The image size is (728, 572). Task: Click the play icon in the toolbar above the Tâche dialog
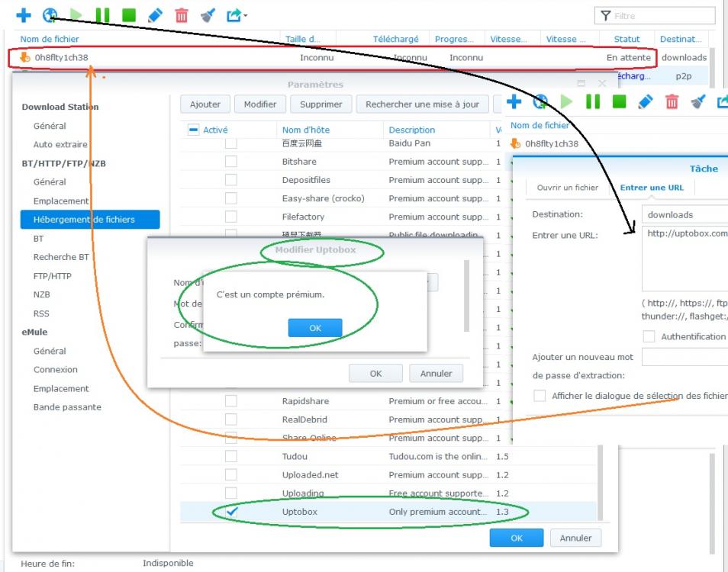tap(566, 101)
